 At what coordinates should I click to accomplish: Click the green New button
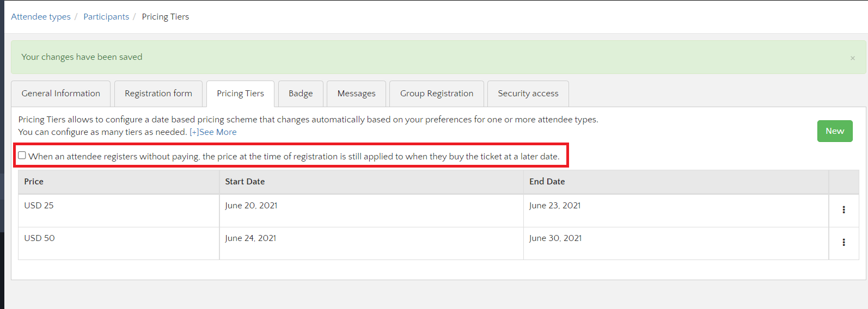(x=834, y=131)
